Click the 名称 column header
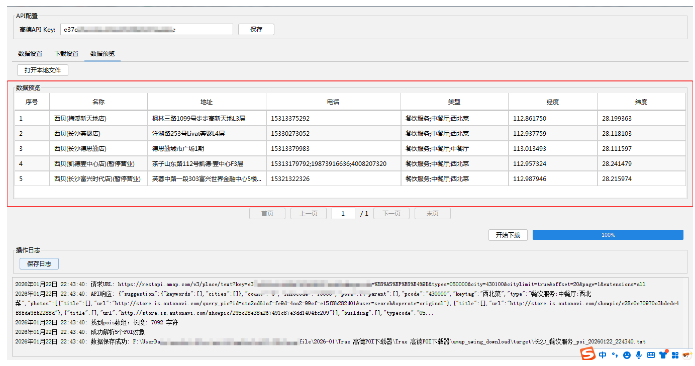The width and height of the screenshot is (695, 366). (x=98, y=102)
